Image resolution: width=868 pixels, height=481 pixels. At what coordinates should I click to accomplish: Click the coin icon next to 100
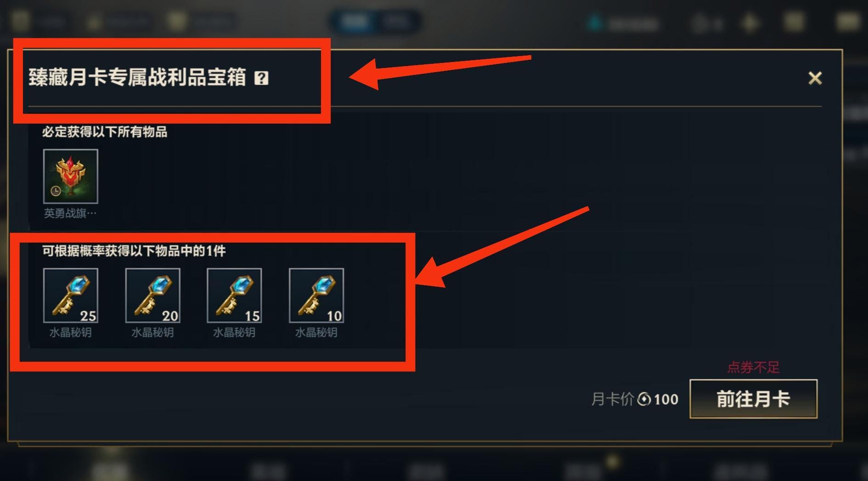click(x=644, y=399)
